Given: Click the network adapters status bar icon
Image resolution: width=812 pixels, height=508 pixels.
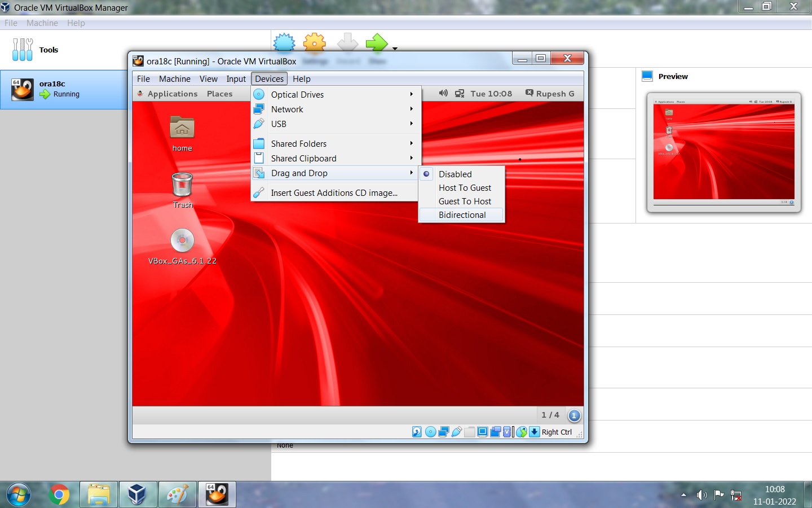Looking at the screenshot, I should tap(444, 432).
